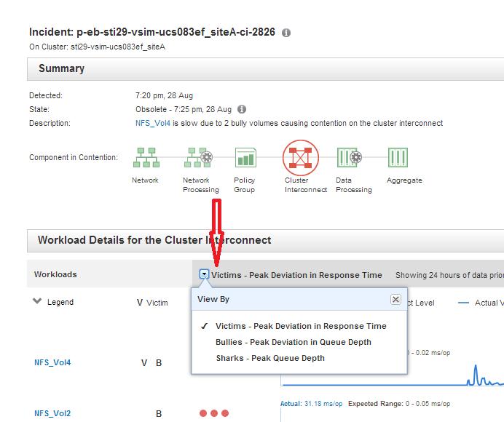This screenshot has width=504, height=422.
Task: Click the Actual legend line entry
Action: (480, 303)
